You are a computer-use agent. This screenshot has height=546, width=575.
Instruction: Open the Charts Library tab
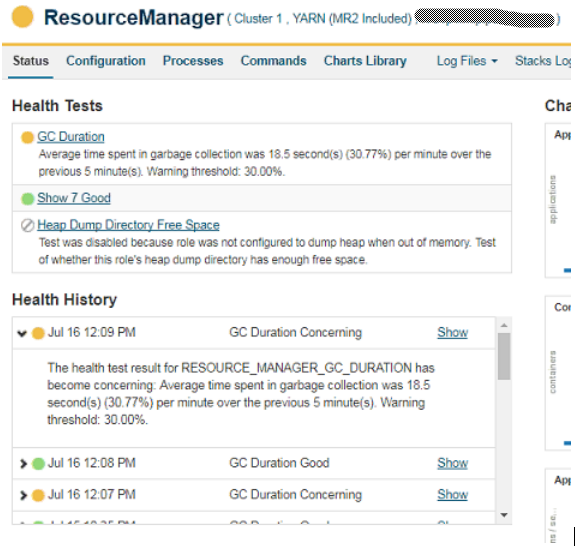[x=365, y=61]
